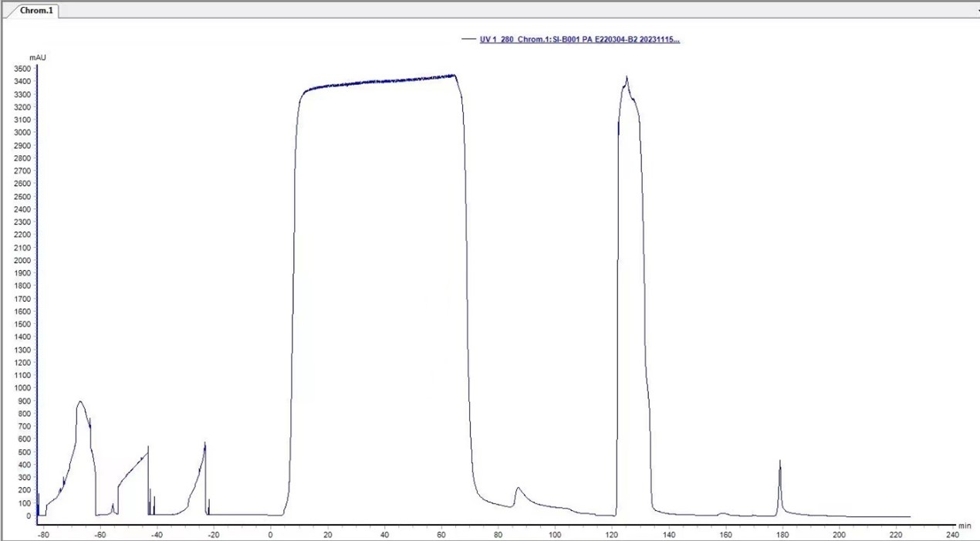Select the mAU y-axis unit label
Screen dimensions: 980x541
(39, 58)
